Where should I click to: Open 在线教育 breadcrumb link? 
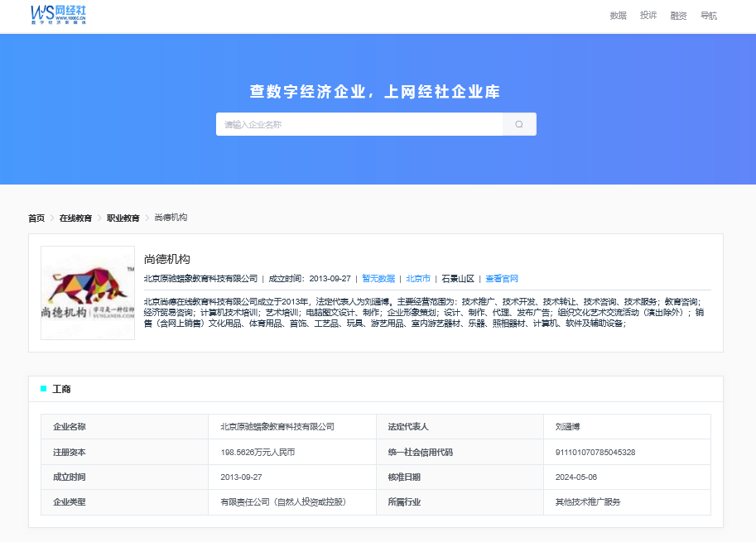75,218
